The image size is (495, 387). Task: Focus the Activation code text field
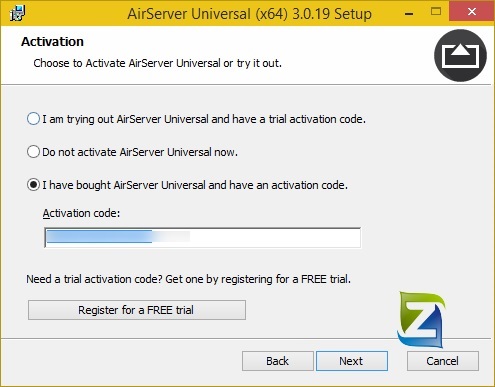pyautogui.click(x=202, y=238)
